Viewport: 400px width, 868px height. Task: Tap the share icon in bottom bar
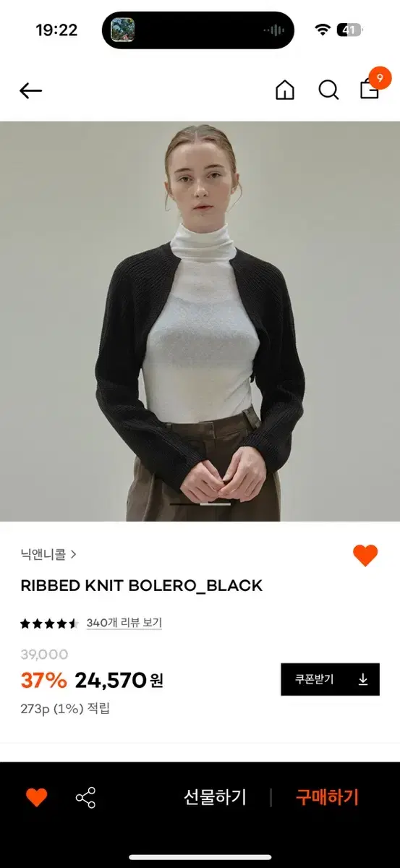(85, 797)
